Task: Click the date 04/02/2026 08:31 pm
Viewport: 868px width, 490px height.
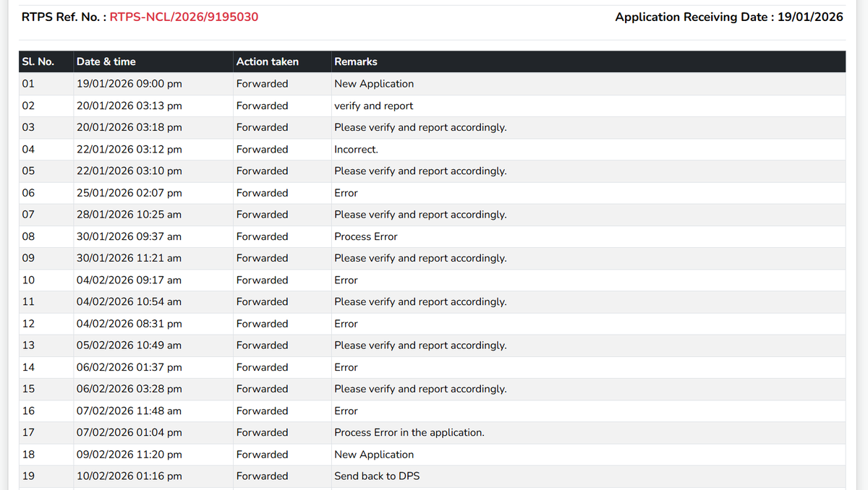Action: pos(129,324)
